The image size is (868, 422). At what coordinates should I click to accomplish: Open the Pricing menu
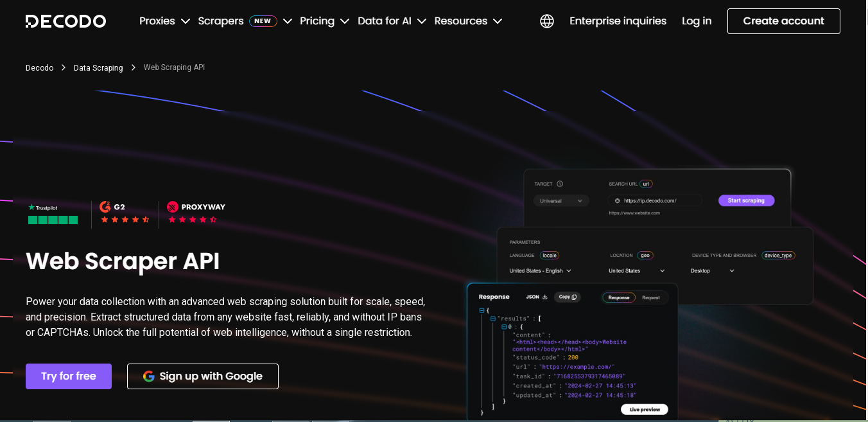tap(324, 21)
